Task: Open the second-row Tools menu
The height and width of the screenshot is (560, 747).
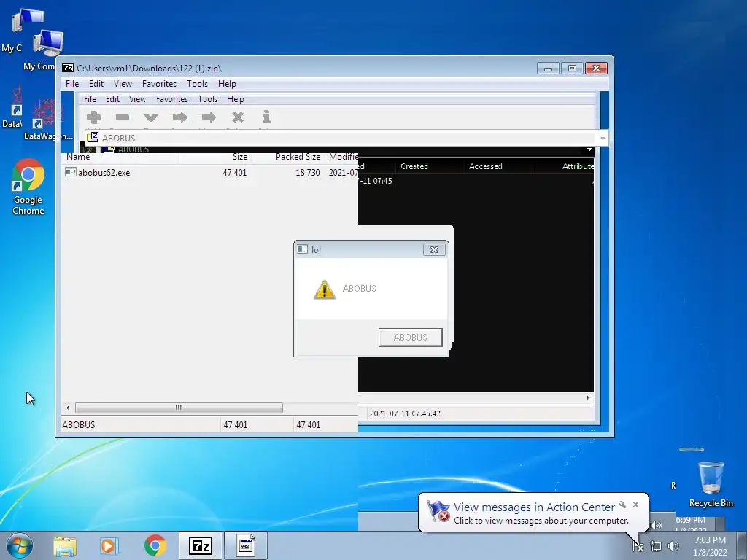Action: coord(208,99)
